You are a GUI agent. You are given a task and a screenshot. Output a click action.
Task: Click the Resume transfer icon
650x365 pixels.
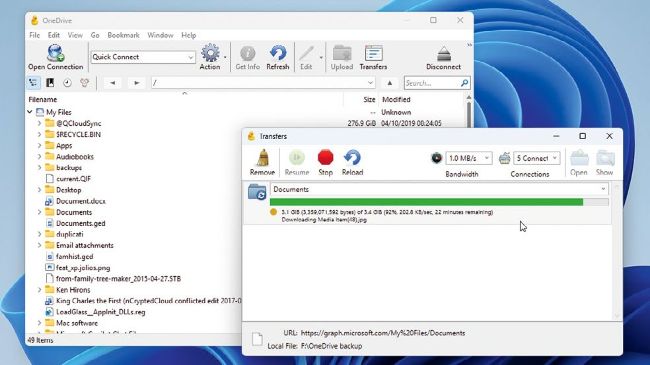click(297, 158)
